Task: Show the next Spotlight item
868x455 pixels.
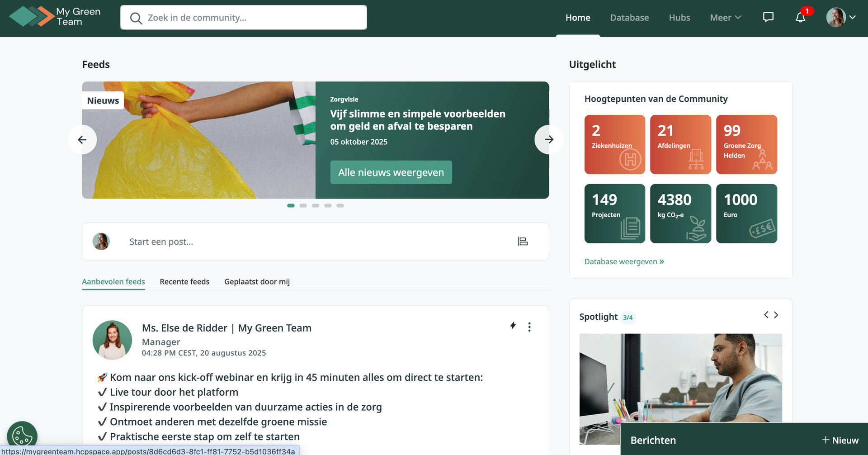Action: click(776, 315)
